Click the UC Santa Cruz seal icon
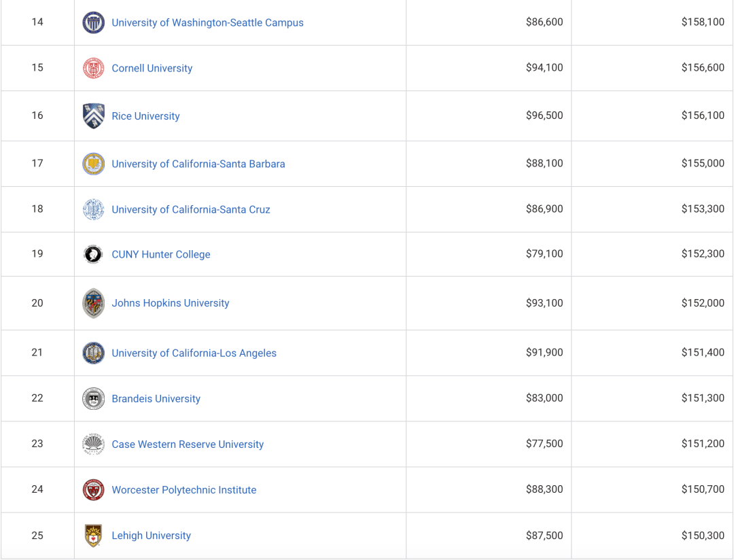The height and width of the screenshot is (560, 734). (x=94, y=209)
